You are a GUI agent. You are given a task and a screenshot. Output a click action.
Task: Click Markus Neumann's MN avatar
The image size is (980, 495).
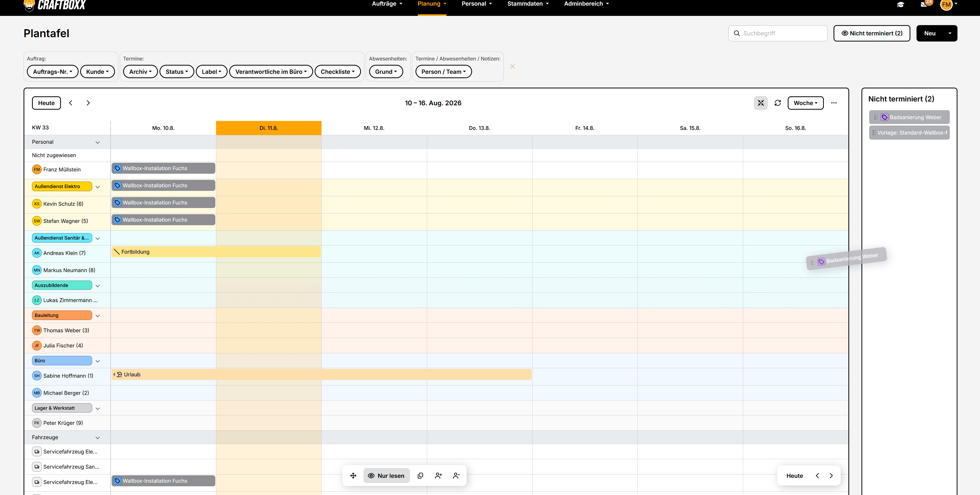(x=37, y=270)
